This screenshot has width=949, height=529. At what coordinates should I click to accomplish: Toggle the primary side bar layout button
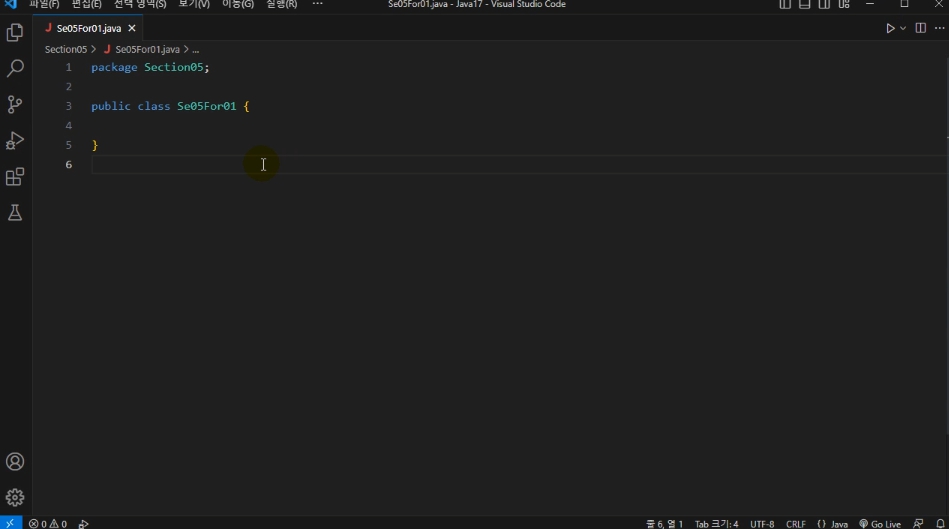tap(785, 4)
